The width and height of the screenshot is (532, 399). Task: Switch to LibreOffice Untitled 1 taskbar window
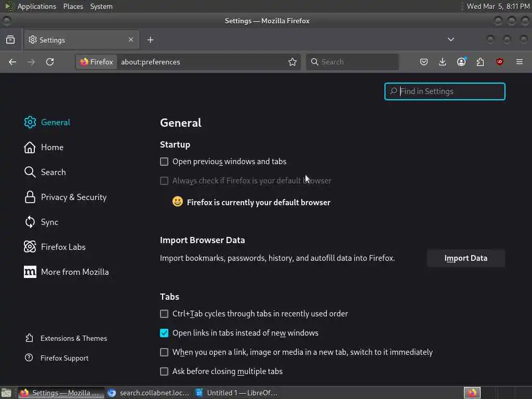[237, 393]
